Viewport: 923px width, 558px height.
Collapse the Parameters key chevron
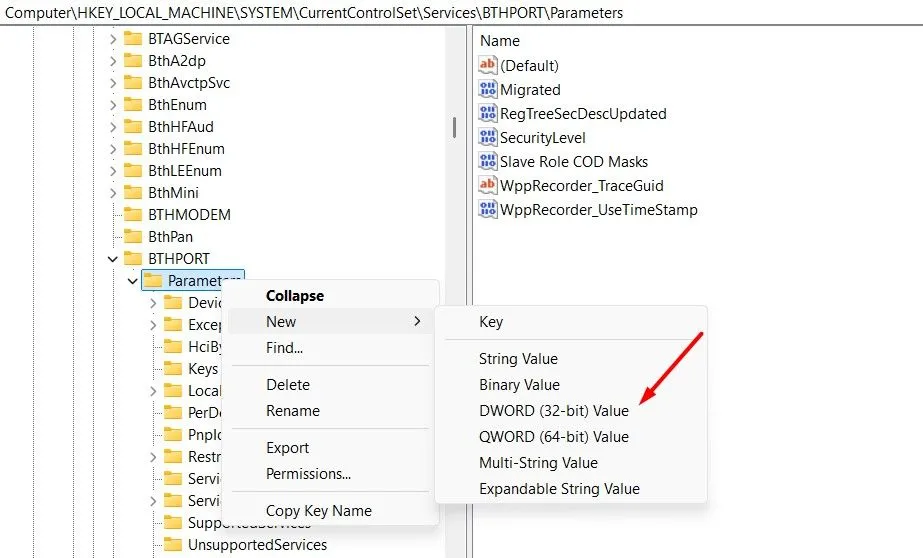pyautogui.click(x=132, y=281)
